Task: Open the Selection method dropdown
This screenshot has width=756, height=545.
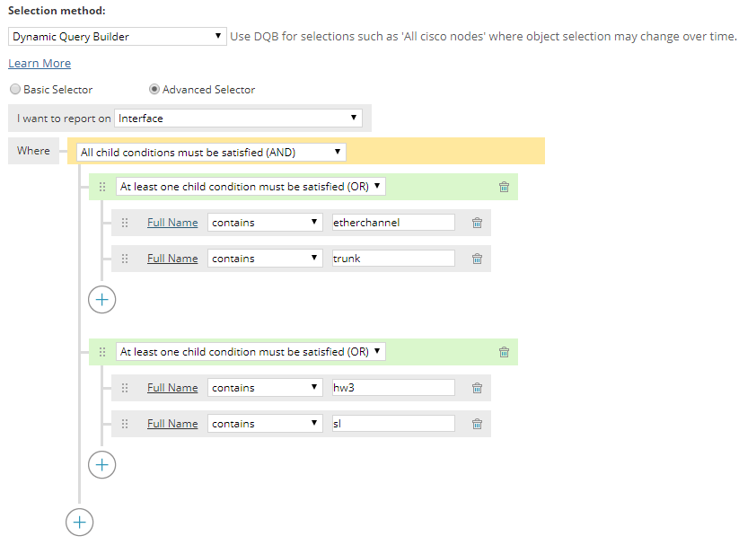Action: pos(118,37)
